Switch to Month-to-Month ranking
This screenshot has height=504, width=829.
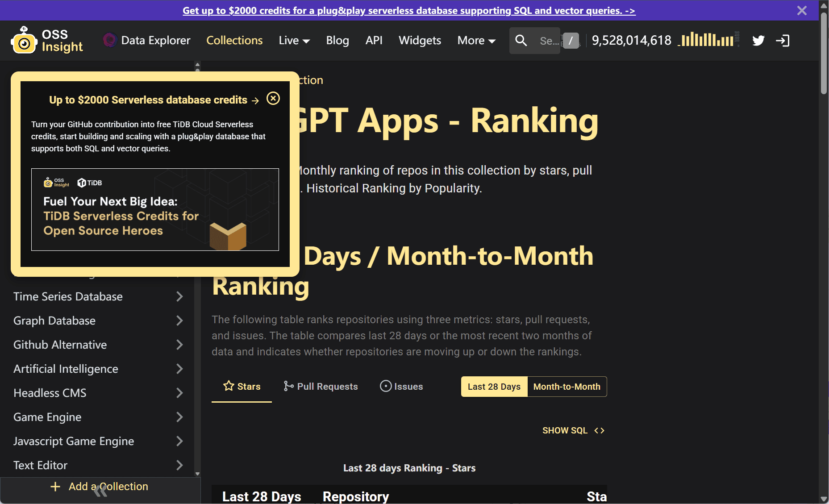(x=567, y=387)
